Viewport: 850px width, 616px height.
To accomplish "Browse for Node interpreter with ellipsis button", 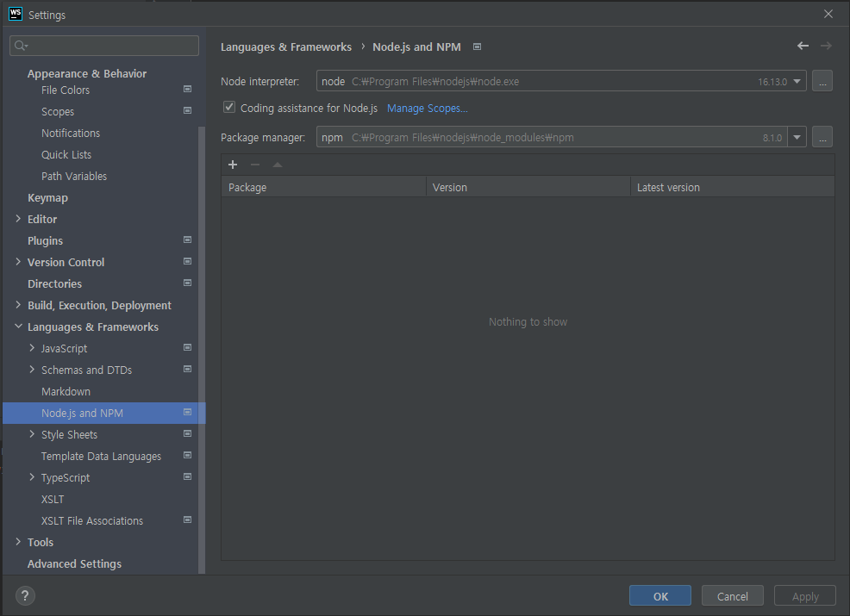I will tap(822, 81).
